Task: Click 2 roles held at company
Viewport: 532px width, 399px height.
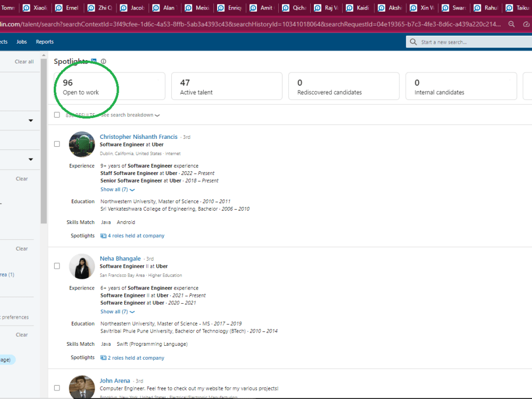Action: (x=136, y=358)
